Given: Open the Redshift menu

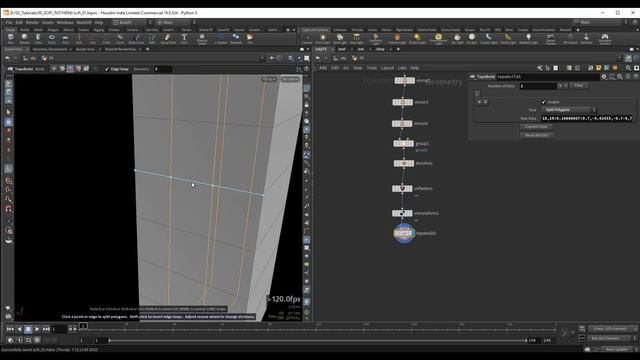Looking at the screenshot, I should pyautogui.click(x=84, y=22).
